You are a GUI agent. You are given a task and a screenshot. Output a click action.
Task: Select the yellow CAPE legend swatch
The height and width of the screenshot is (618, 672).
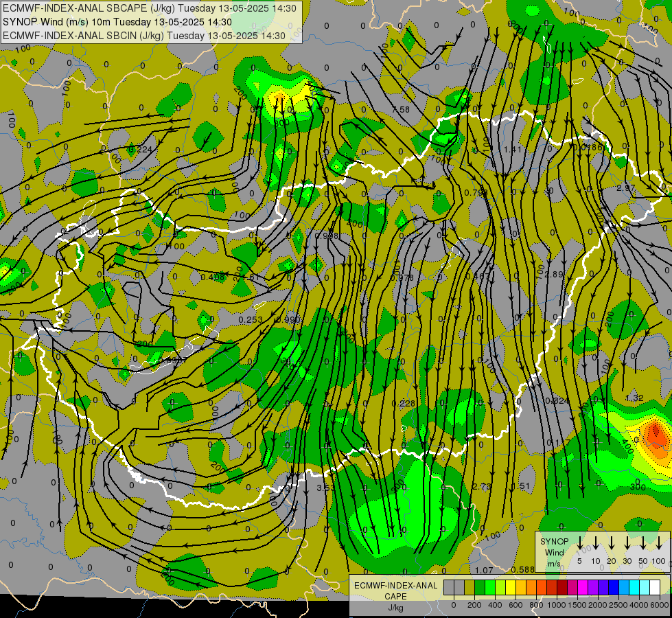(511, 587)
